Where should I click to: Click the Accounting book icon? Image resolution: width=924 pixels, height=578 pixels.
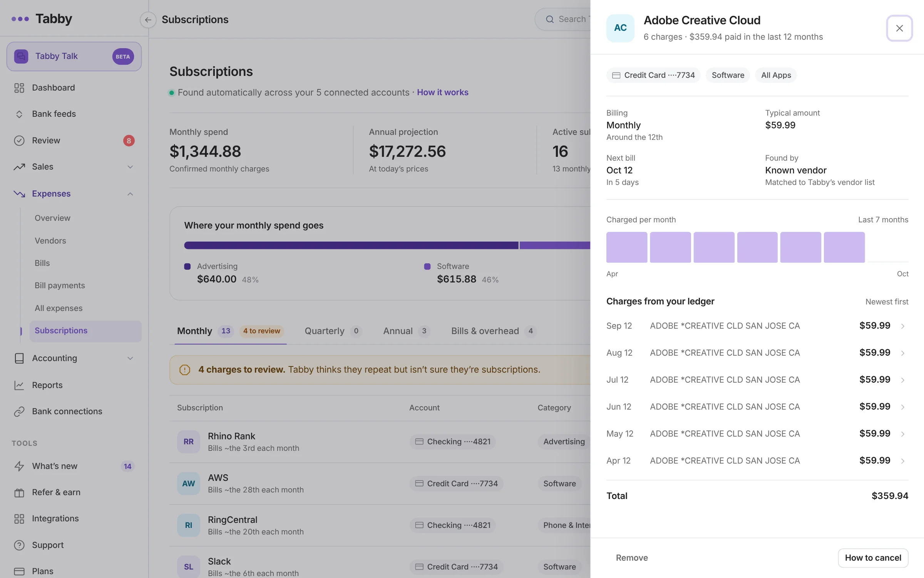(19, 358)
